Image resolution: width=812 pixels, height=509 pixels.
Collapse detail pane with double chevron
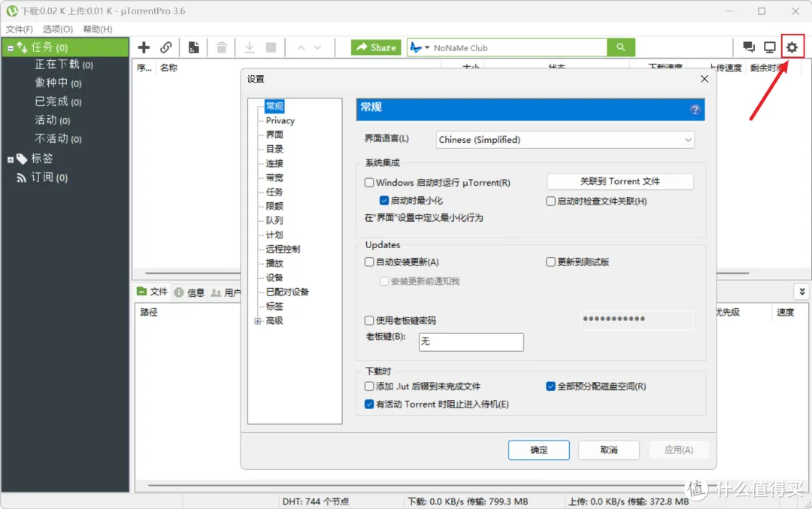pos(801,292)
